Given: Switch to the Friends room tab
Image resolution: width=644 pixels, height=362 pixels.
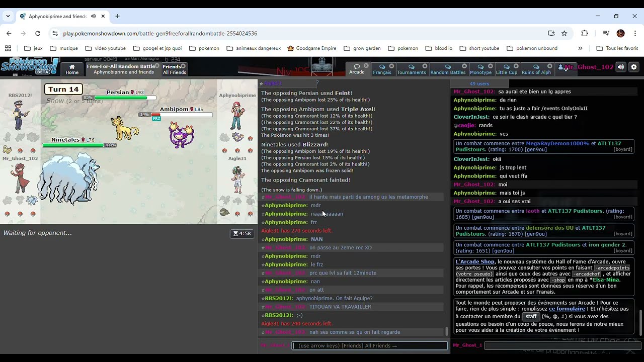Looking at the screenshot, I should [174, 69].
